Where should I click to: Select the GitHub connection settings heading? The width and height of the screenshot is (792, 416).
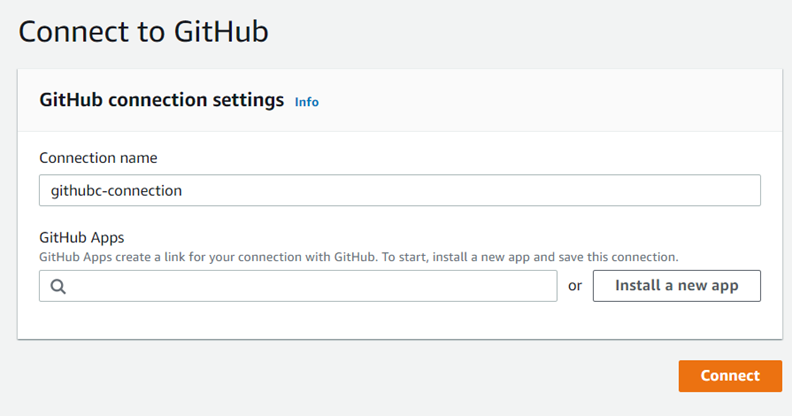[162, 100]
